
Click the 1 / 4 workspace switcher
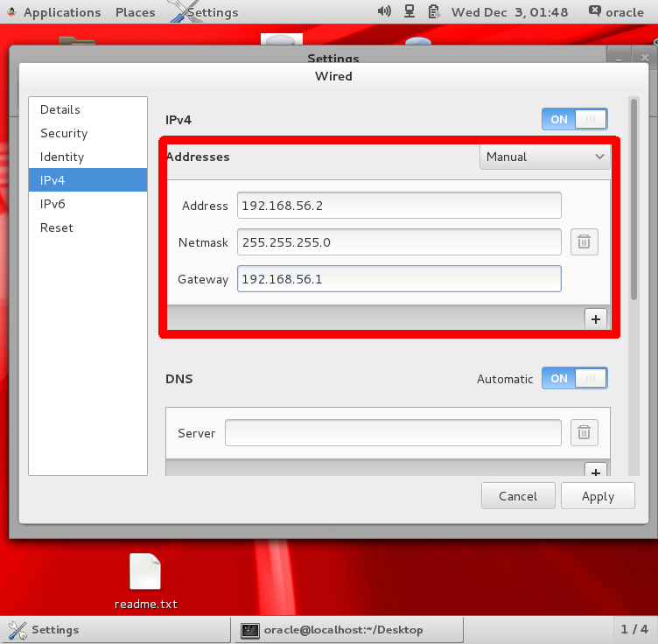click(634, 629)
